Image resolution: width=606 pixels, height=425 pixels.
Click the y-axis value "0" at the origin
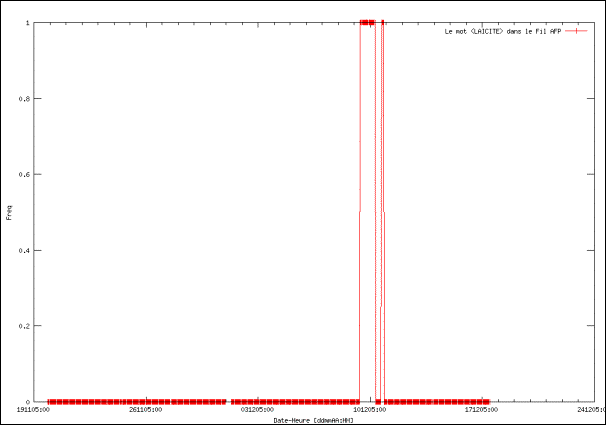pyautogui.click(x=27, y=402)
